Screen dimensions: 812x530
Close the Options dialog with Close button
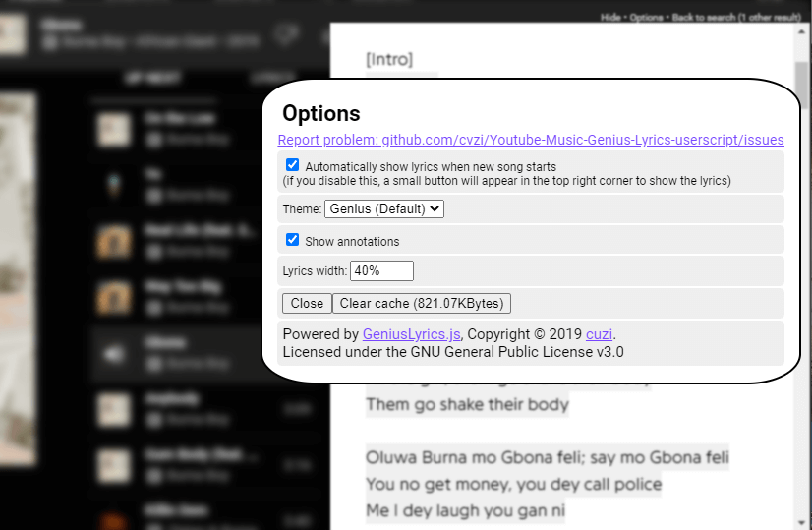307,303
